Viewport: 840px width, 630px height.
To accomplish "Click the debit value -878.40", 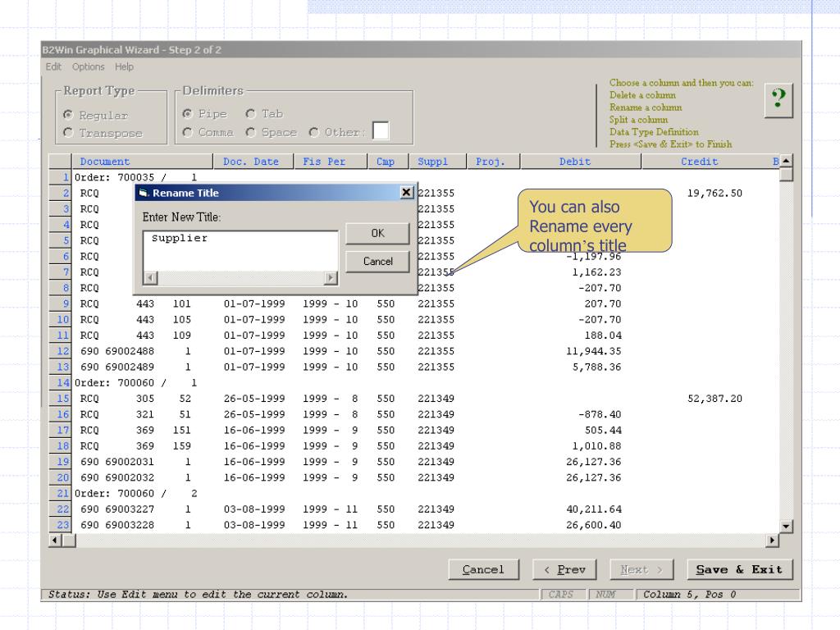I will pos(600,414).
